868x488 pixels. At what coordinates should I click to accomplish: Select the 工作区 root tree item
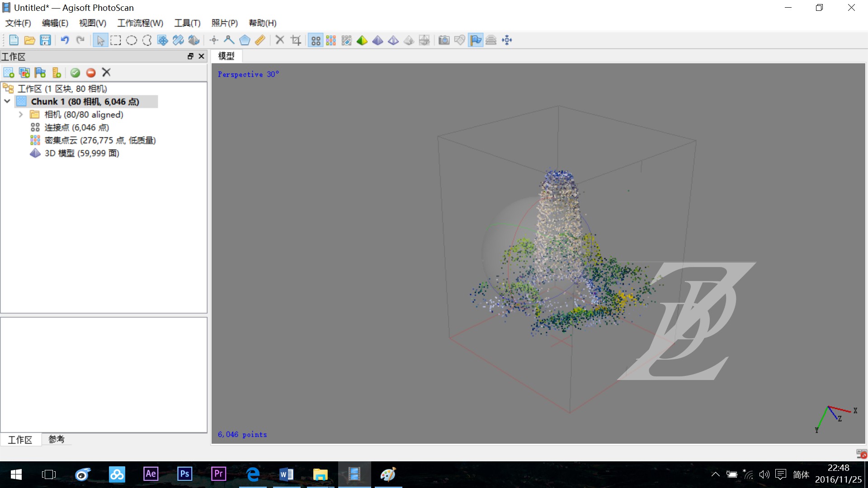click(62, 89)
